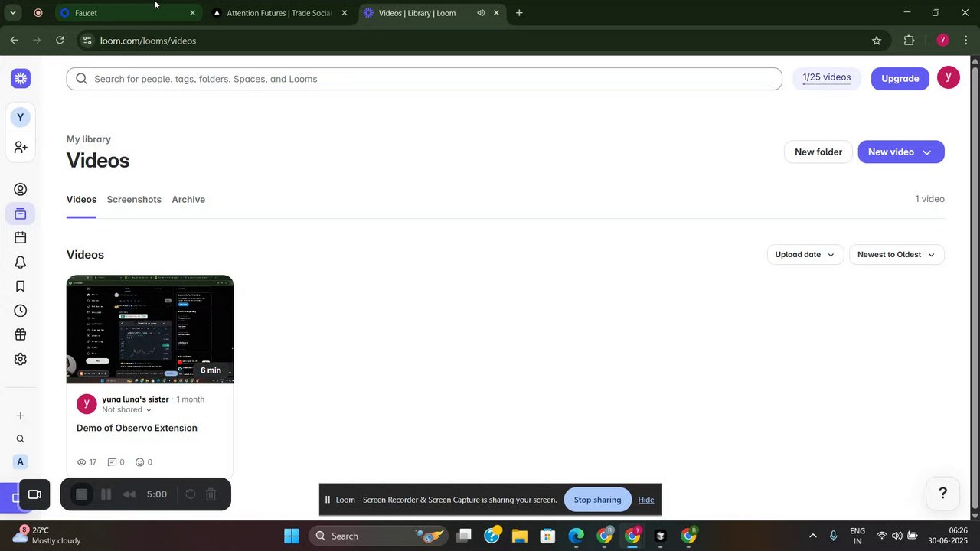Open new browser tab
The width and height of the screenshot is (980, 551).
[x=519, y=13]
